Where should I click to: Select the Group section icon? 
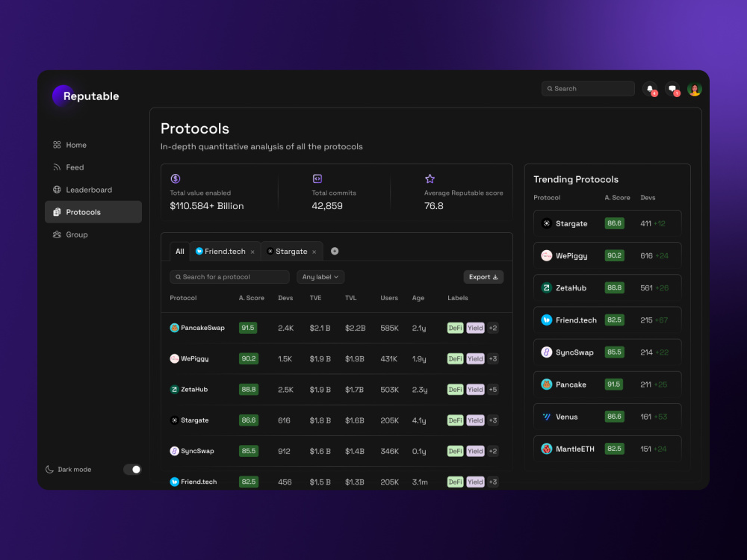(x=57, y=234)
